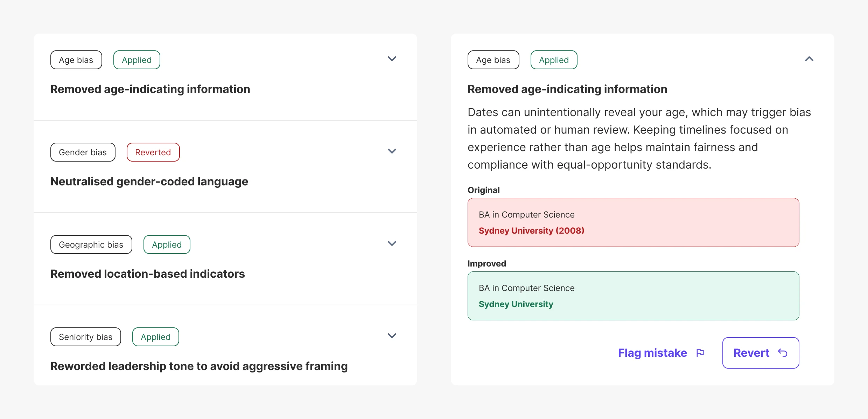Image resolution: width=868 pixels, height=419 pixels.
Task: Expand the Gender bias section chevron
Action: coord(392,151)
